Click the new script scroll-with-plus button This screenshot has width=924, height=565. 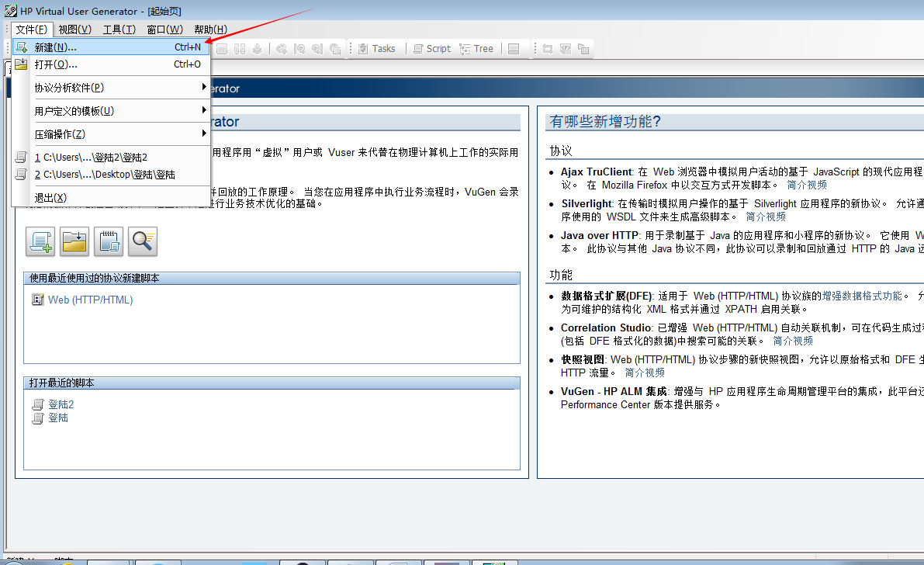(x=40, y=241)
